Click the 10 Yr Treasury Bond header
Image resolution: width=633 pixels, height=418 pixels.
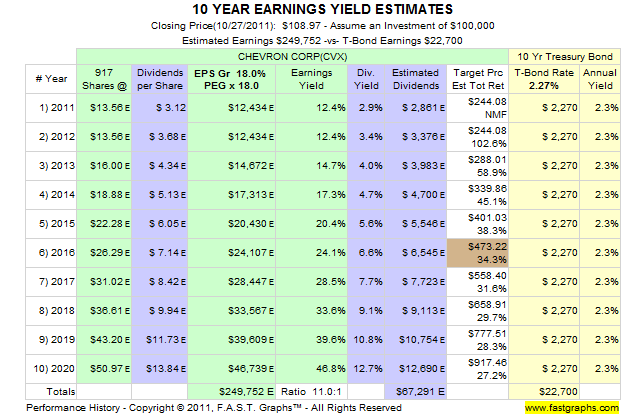[x=564, y=57]
